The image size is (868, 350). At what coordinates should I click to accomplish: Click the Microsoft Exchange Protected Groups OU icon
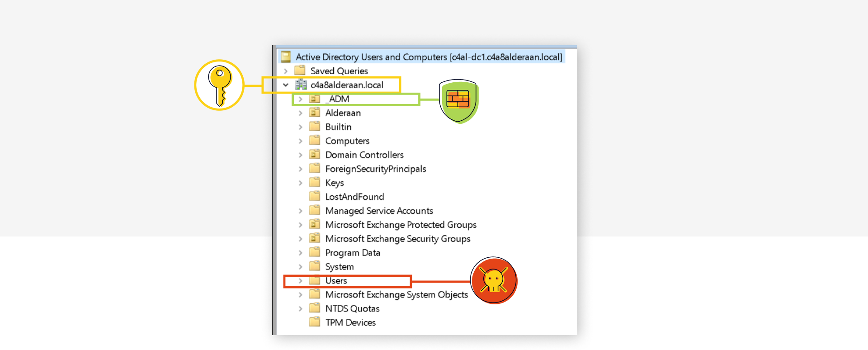coord(315,225)
